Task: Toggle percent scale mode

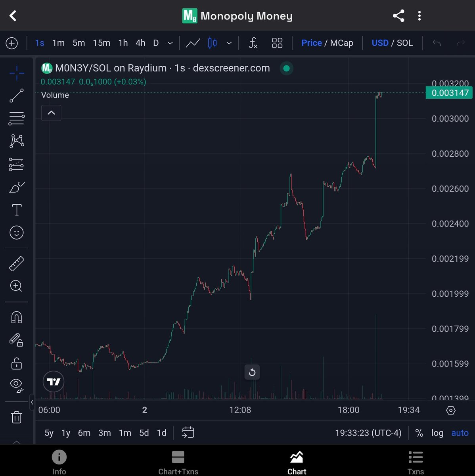Action: 419,433
